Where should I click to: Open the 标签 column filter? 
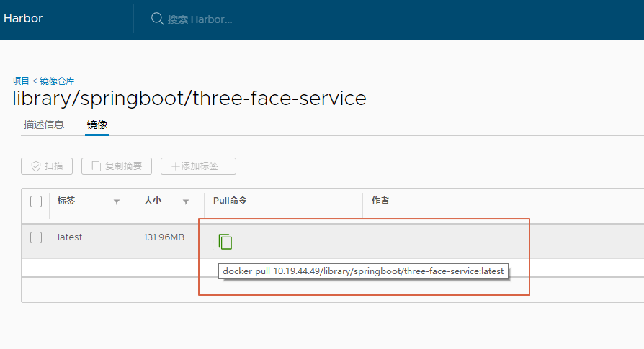tap(117, 202)
